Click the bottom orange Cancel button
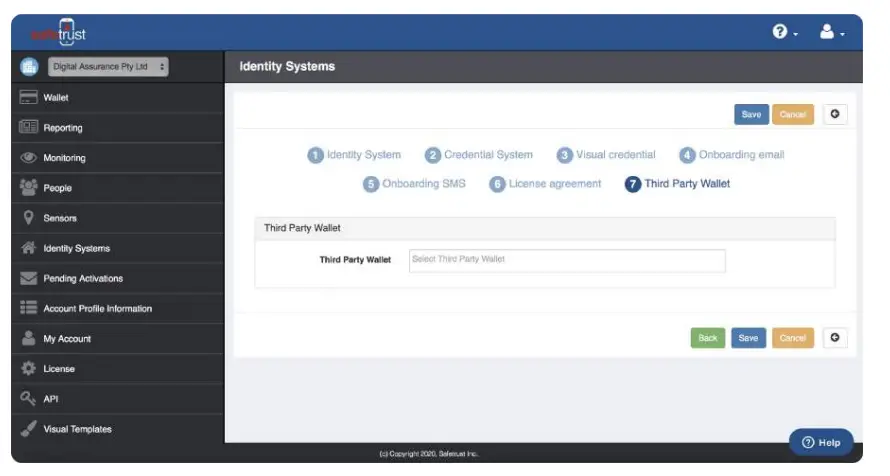Screen dimensions: 890x476 [793, 338]
